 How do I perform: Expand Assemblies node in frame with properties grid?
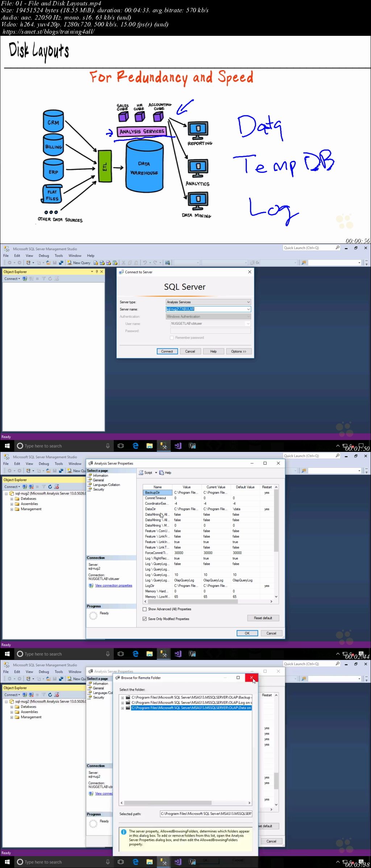(12, 504)
